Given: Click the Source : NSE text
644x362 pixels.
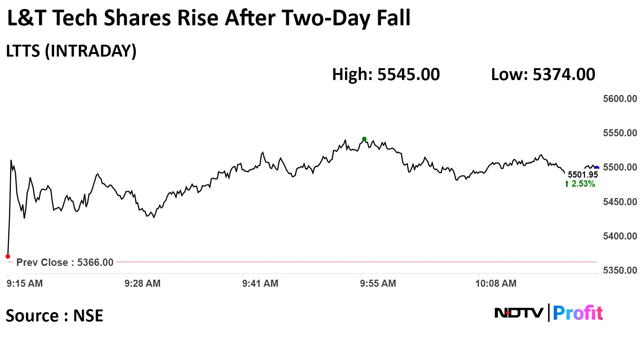Looking at the screenshot, I should [54, 316].
